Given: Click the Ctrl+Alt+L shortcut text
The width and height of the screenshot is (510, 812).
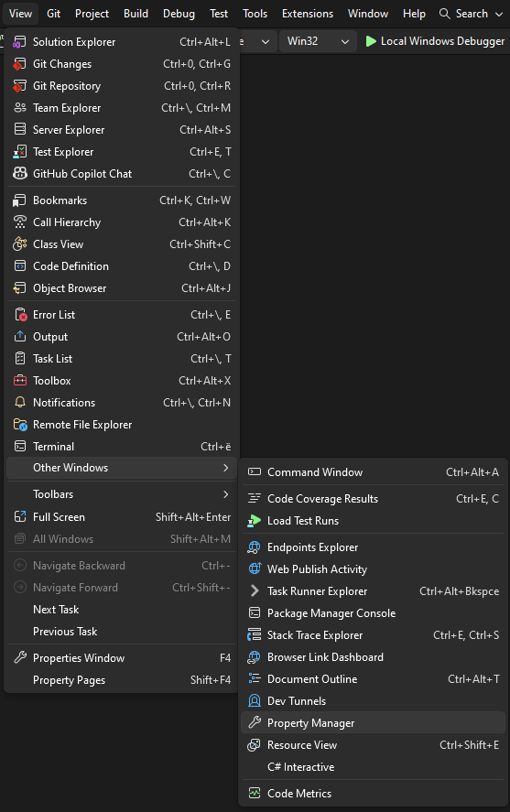Looking at the screenshot, I should tap(205, 42).
